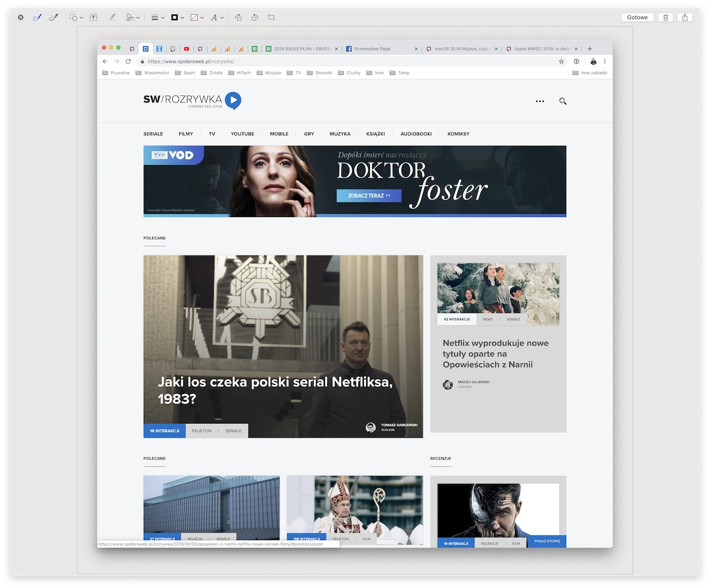This screenshot has width=710, height=588.
Task: Open the Chrome three-dot menu
Action: coord(605,61)
